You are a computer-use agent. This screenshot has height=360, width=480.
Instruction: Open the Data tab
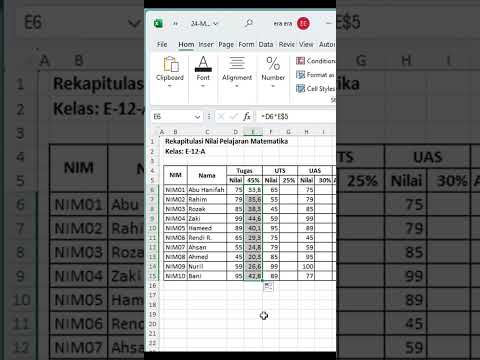(x=266, y=44)
